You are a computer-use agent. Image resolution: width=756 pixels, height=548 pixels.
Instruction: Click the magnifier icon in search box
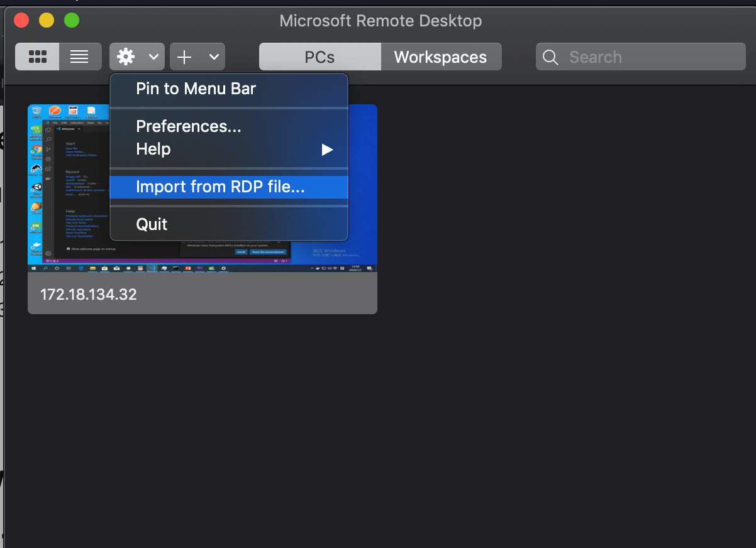[x=550, y=57]
